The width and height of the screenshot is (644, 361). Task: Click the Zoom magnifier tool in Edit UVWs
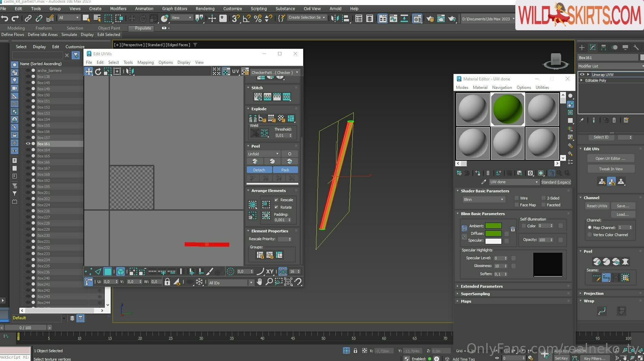[269, 282]
